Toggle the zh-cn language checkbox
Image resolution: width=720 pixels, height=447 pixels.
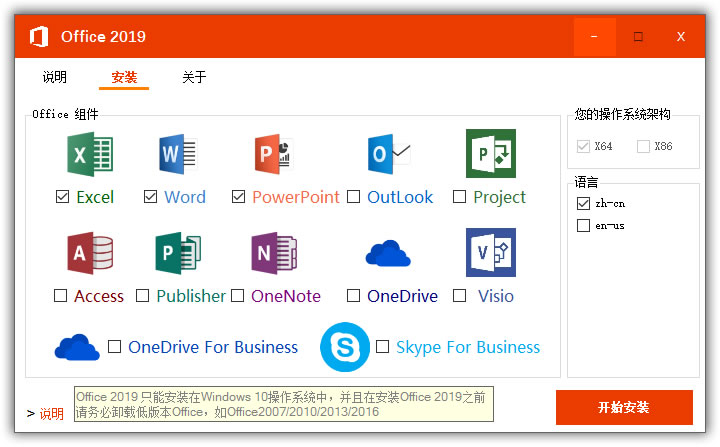click(x=583, y=203)
